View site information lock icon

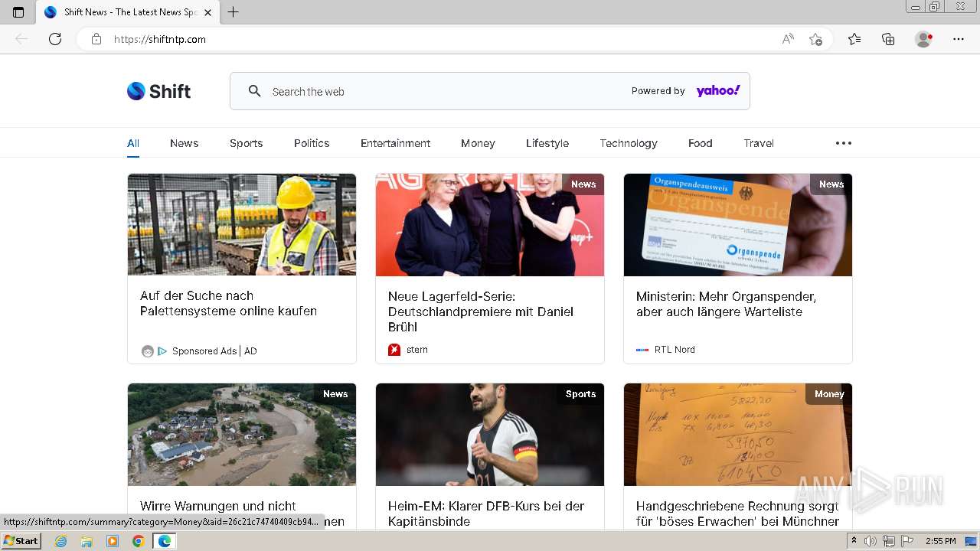pyautogui.click(x=96, y=39)
